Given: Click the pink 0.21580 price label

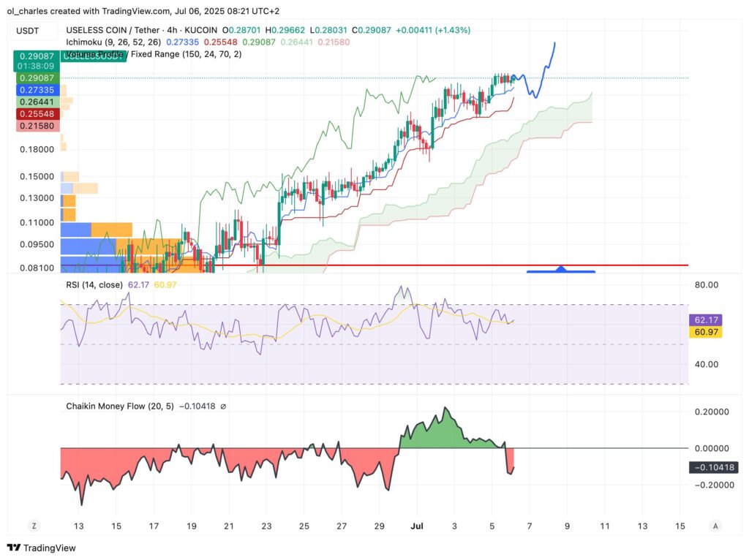Looking at the screenshot, I should [x=37, y=126].
